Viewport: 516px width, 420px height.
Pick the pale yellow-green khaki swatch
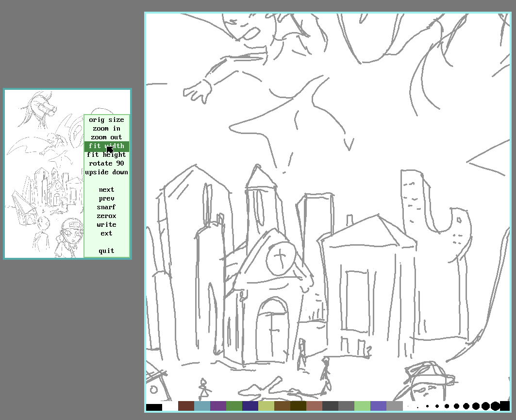pos(266,406)
